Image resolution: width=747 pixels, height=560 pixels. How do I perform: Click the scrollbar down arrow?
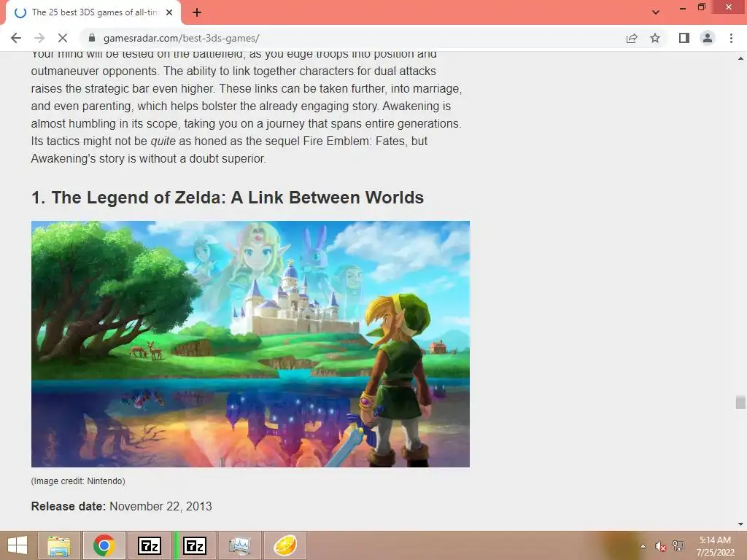click(x=740, y=524)
